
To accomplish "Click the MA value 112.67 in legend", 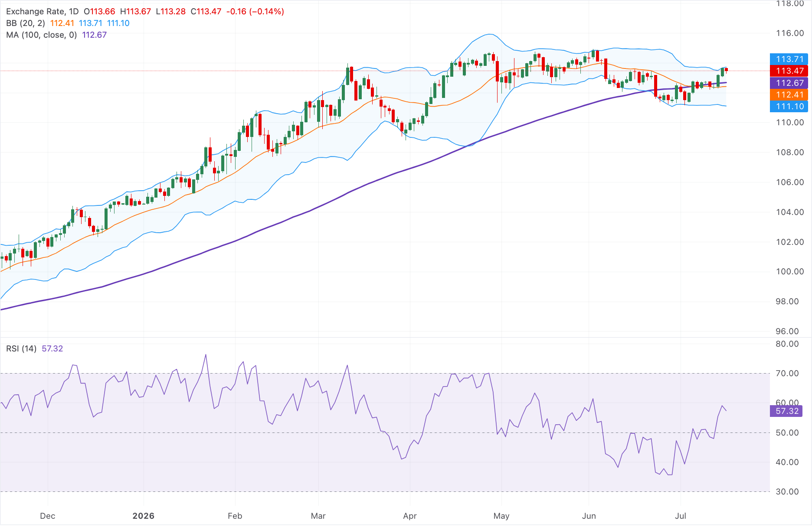I will [94, 35].
